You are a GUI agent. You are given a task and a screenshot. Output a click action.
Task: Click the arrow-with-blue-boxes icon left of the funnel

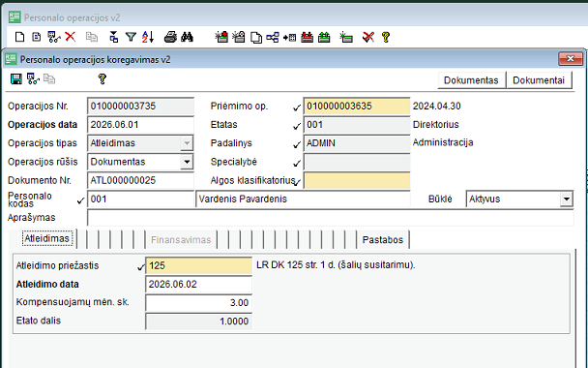pyautogui.click(x=113, y=37)
